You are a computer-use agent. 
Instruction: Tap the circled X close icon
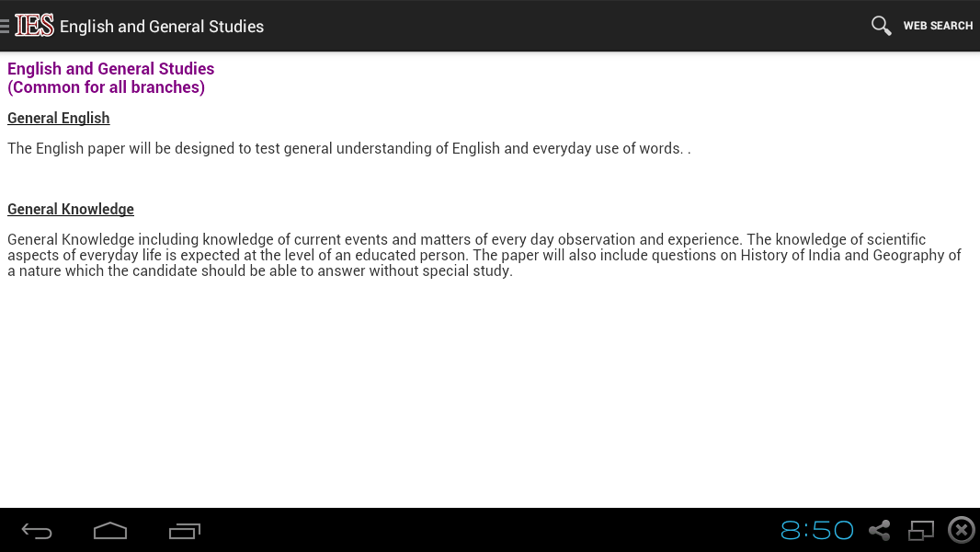pos(962,530)
